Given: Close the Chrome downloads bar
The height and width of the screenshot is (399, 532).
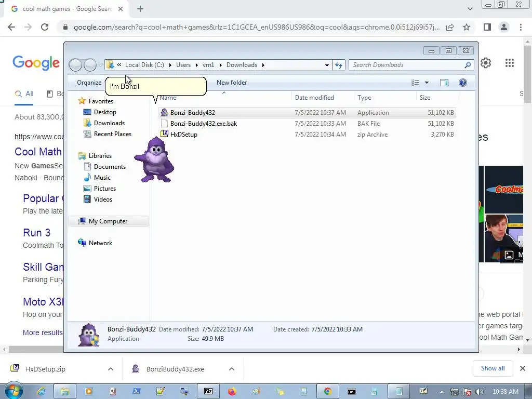Looking at the screenshot, I should click(x=523, y=368).
